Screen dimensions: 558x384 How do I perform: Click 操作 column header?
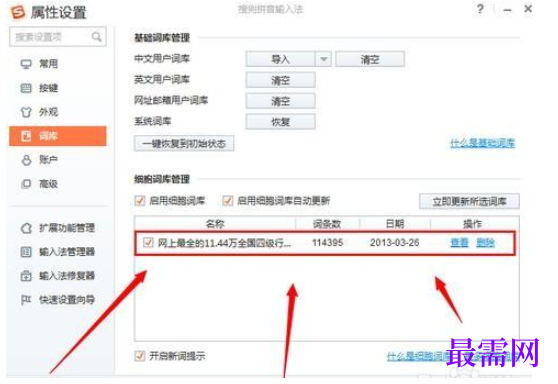coord(473,223)
